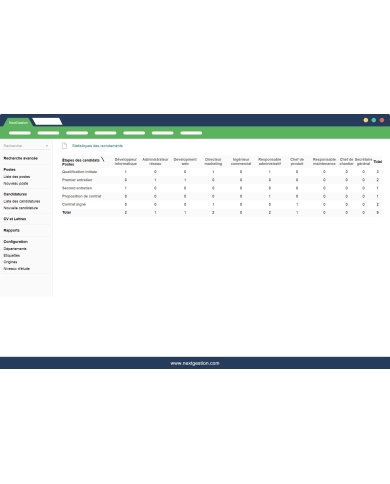Open Départements under Configuration

click(x=15, y=249)
